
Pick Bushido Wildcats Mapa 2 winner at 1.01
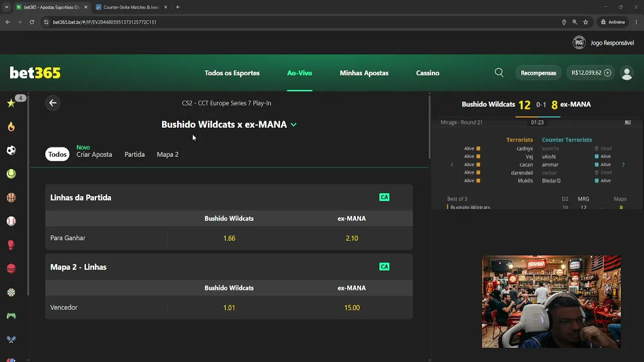point(229,307)
